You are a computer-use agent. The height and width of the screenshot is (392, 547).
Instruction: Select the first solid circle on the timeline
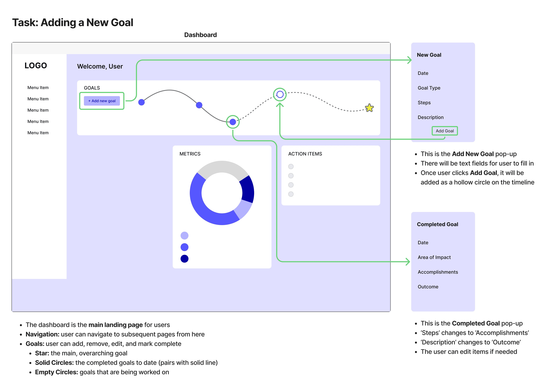pos(142,102)
